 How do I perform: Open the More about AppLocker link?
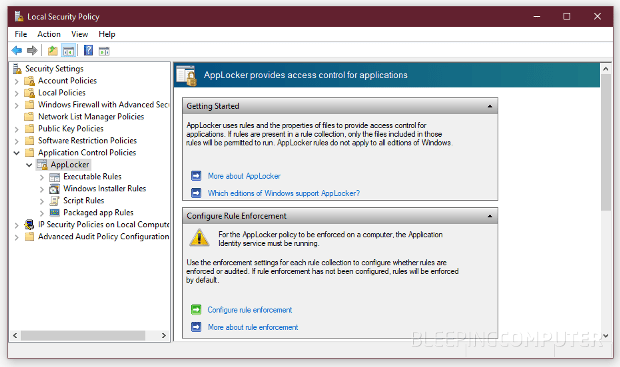(244, 176)
